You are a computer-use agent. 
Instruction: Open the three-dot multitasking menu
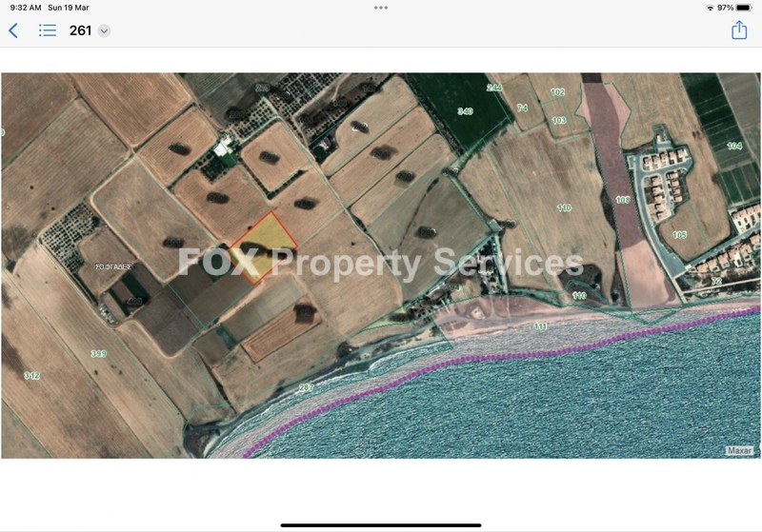[381, 8]
